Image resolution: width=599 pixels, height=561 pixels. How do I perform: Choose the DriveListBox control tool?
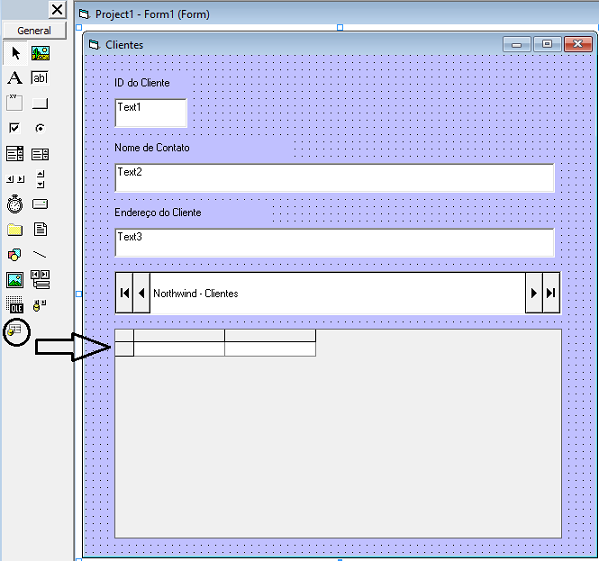click(x=40, y=204)
